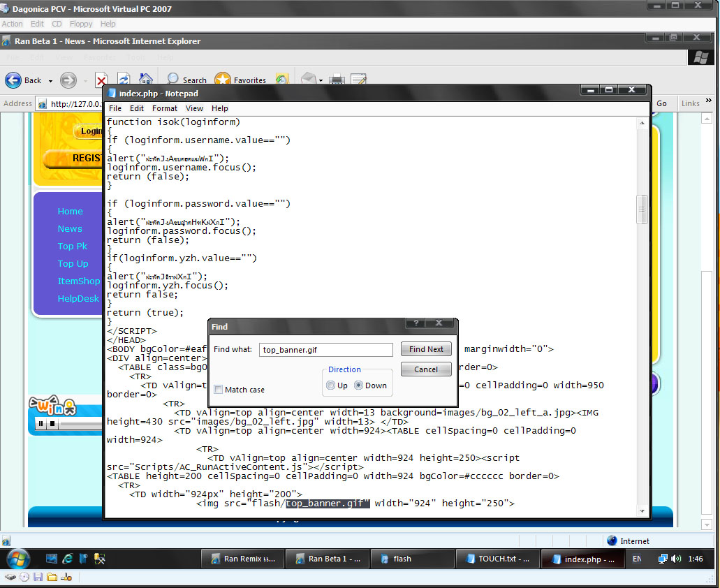Launch Internet Explorer from quick launch
The width and height of the screenshot is (720, 588).
click(x=68, y=559)
